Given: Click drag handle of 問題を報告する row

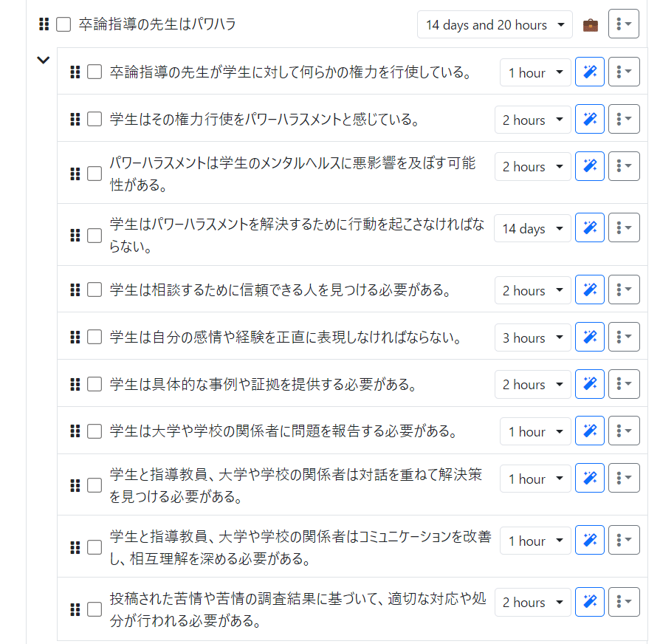Looking at the screenshot, I should tap(75, 431).
